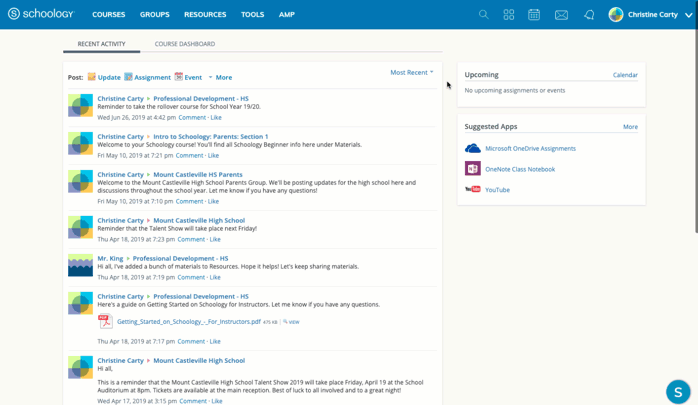Click the calendar icon in header

534,15
